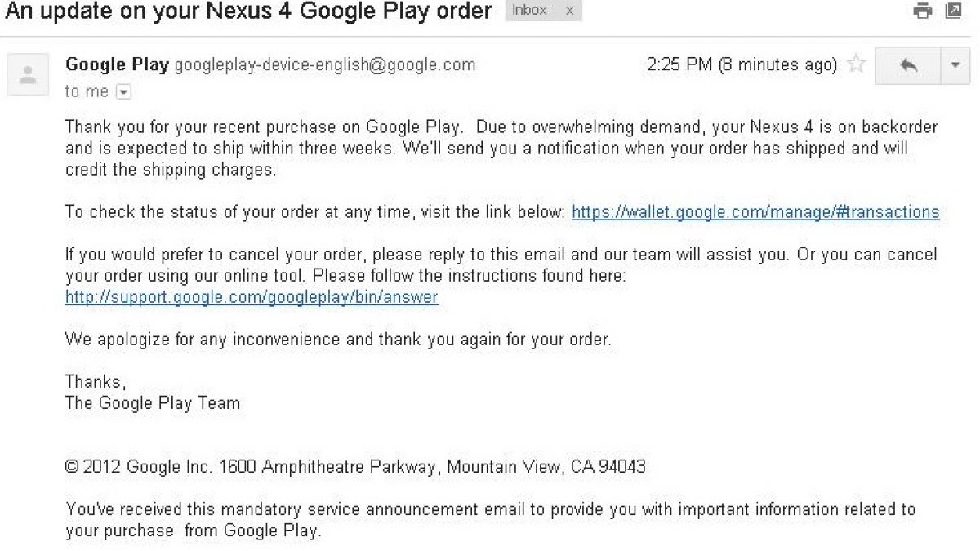The image size is (980, 551).
Task: Click the reply arrow button
Action: tap(907, 65)
